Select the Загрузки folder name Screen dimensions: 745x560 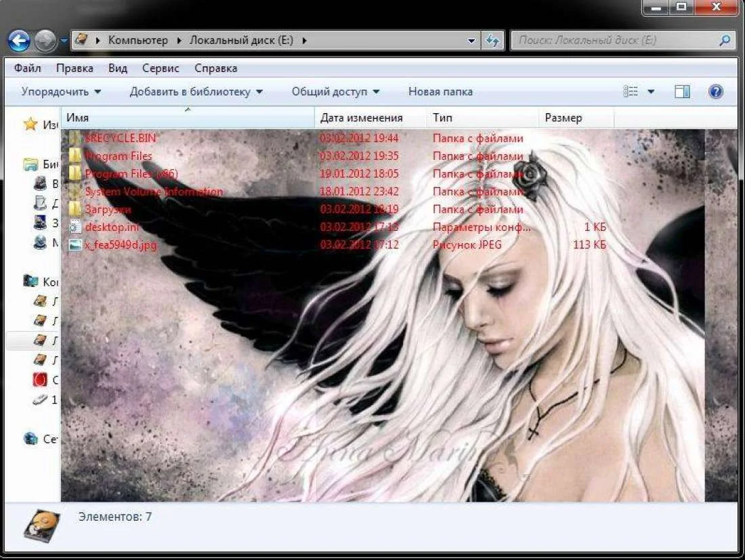[x=108, y=209]
